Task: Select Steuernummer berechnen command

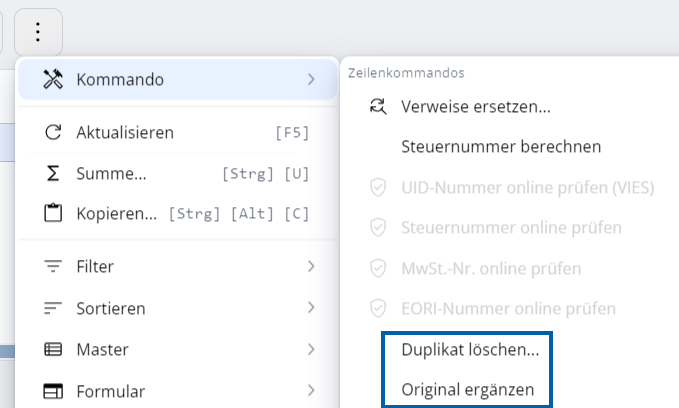Action: (500, 147)
